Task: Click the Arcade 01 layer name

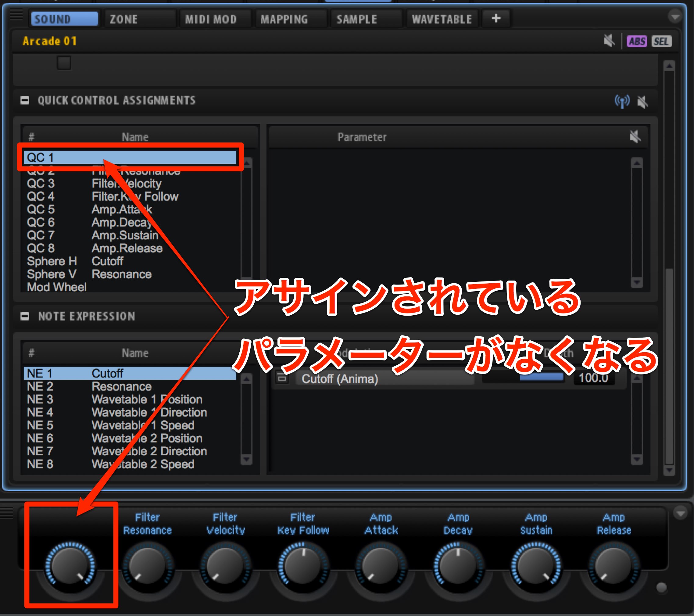Action: [50, 41]
